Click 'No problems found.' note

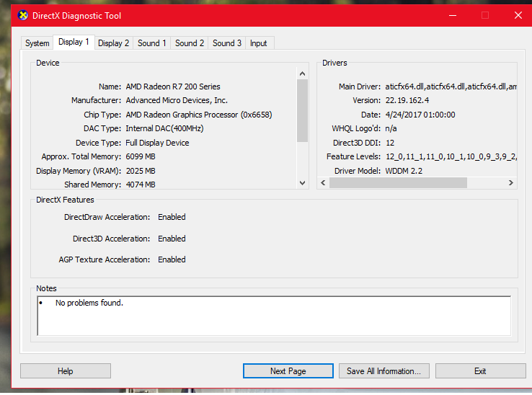click(89, 303)
